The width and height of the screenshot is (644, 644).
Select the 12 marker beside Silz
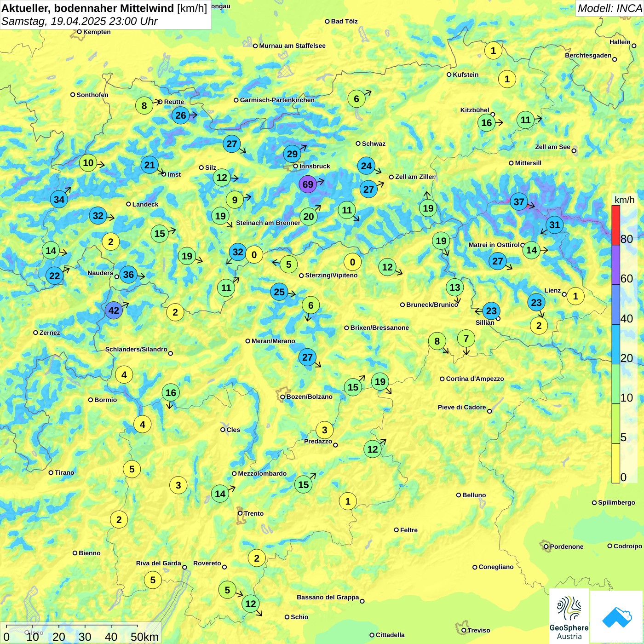222,178
